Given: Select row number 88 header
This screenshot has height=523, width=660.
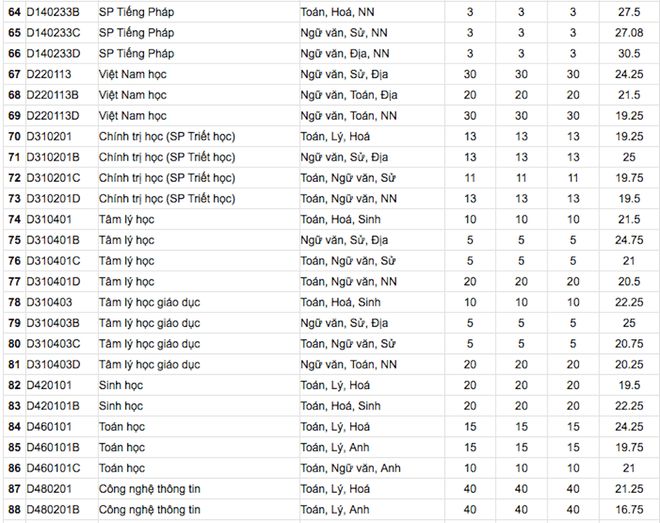Looking at the screenshot, I should (x=14, y=510).
